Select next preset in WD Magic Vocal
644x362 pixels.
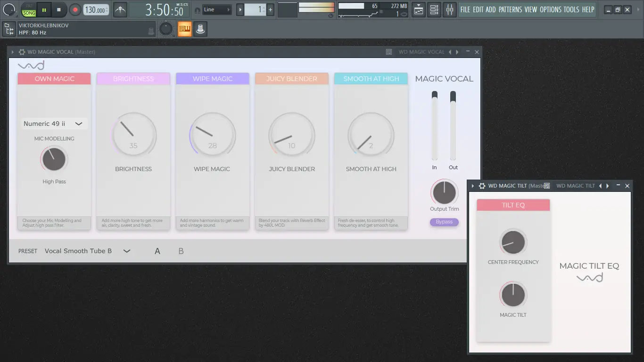pos(457,52)
